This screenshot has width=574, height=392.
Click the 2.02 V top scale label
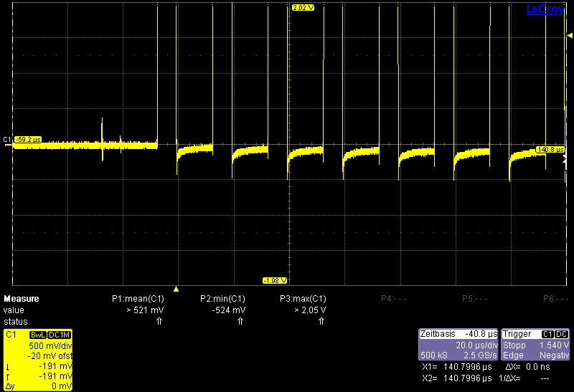click(x=303, y=8)
